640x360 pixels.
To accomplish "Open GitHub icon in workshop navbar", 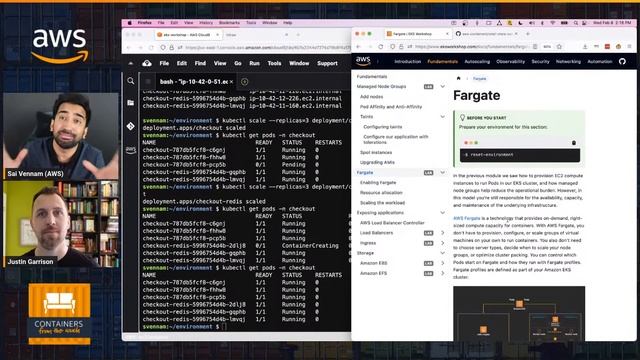I will click(622, 62).
